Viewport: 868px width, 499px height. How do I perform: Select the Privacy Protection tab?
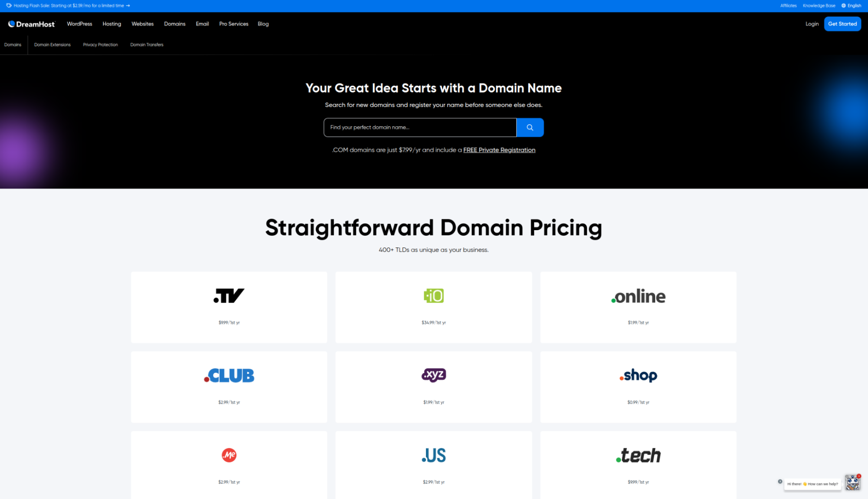pyautogui.click(x=100, y=44)
